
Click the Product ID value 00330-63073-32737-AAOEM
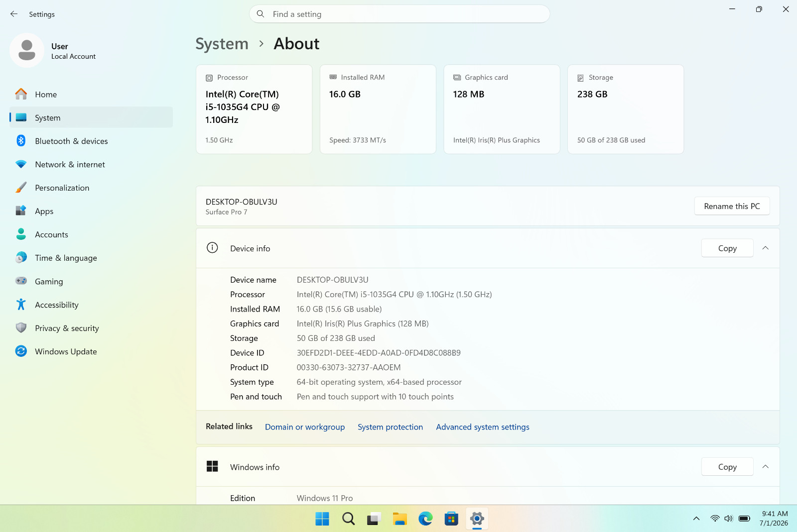349,367
